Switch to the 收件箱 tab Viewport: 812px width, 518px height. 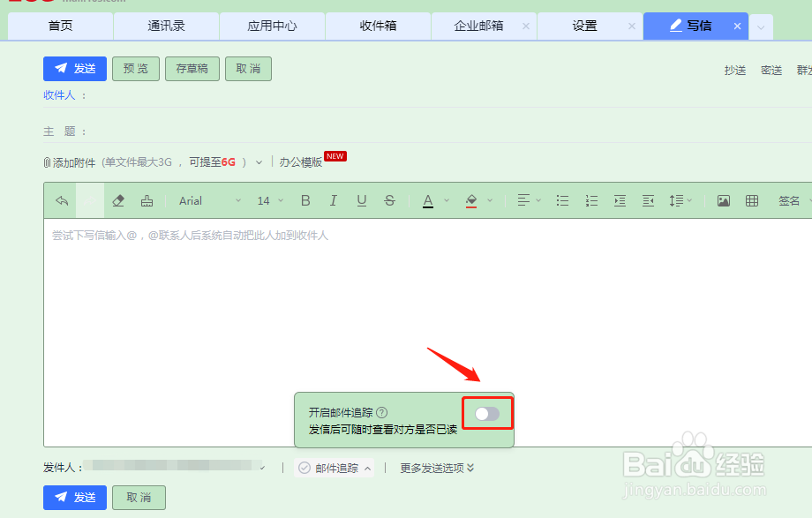[x=378, y=26]
